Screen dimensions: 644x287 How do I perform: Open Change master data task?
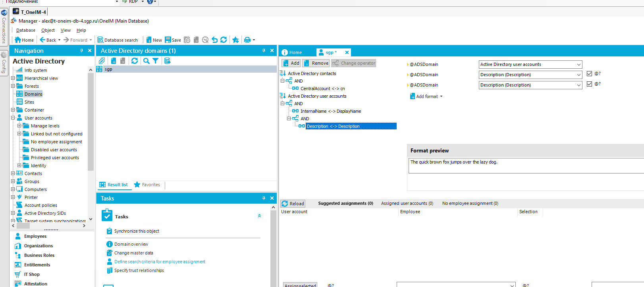pyautogui.click(x=133, y=253)
